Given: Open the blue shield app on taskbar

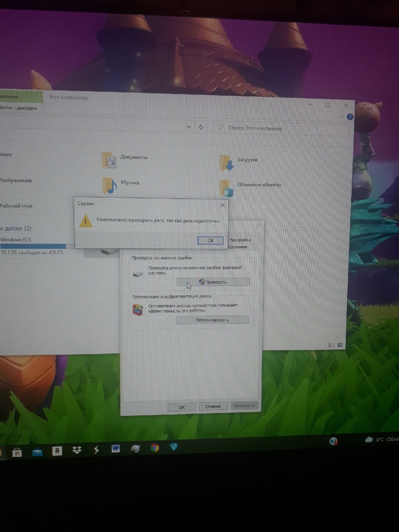Looking at the screenshot, I should (x=174, y=447).
